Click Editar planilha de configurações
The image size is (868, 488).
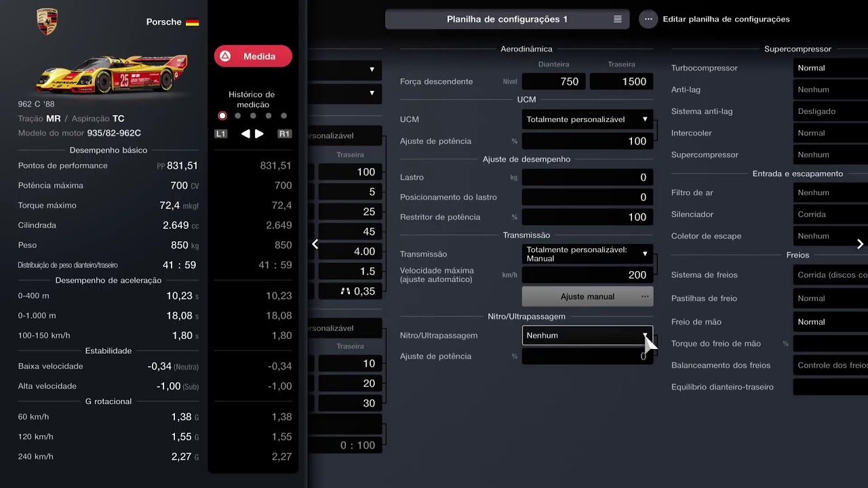(x=726, y=19)
